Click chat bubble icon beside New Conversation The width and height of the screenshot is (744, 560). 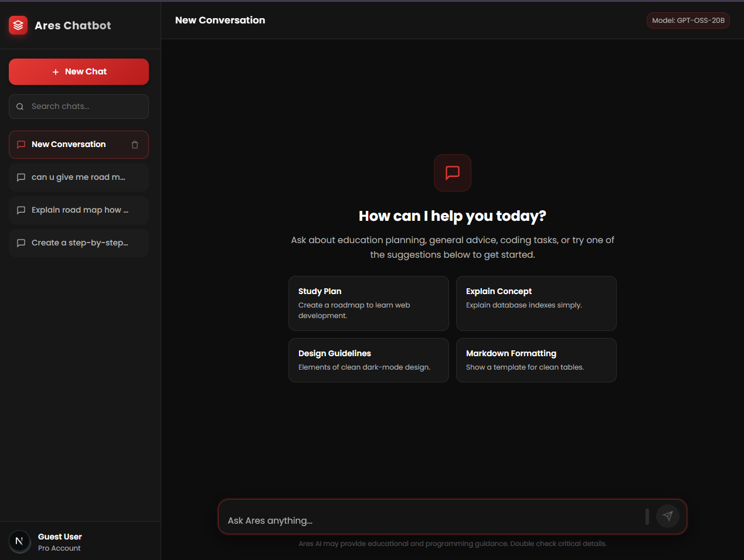(x=21, y=145)
